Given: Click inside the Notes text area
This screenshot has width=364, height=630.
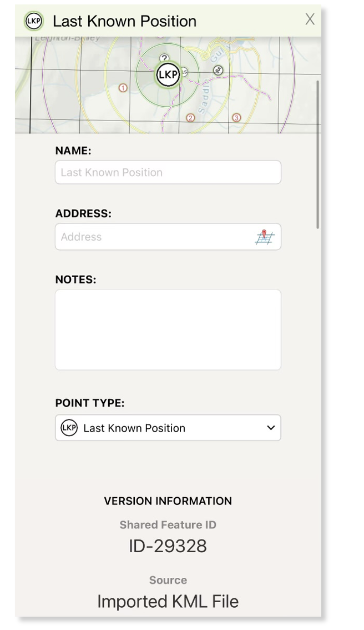Looking at the screenshot, I should click(168, 330).
